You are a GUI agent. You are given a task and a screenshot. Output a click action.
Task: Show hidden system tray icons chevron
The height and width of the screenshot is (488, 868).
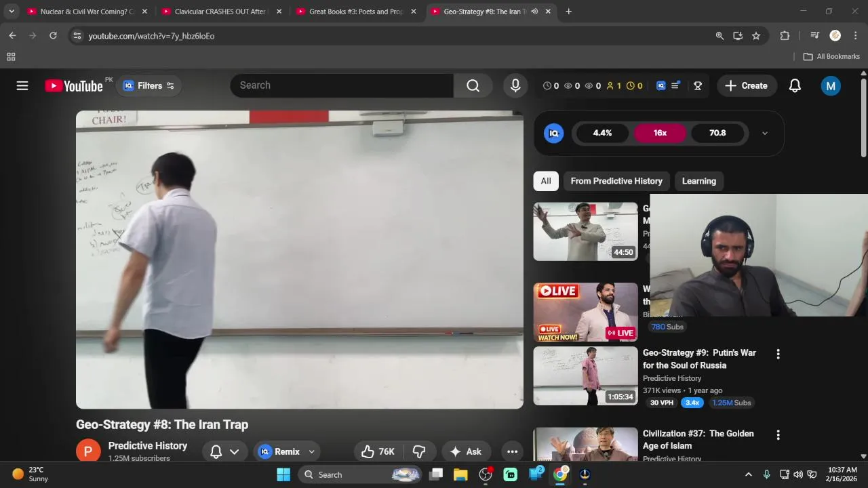point(749,474)
